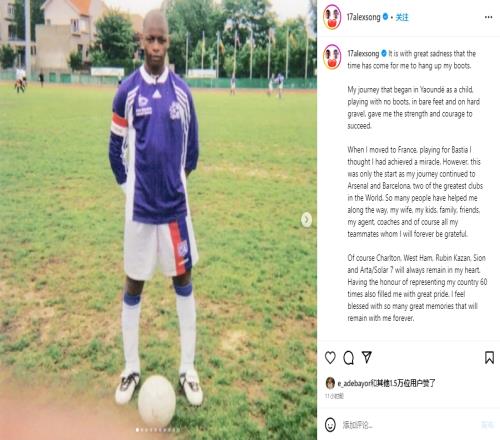Share post with paper plane icon
500x440 pixels.
pyautogui.click(x=367, y=357)
